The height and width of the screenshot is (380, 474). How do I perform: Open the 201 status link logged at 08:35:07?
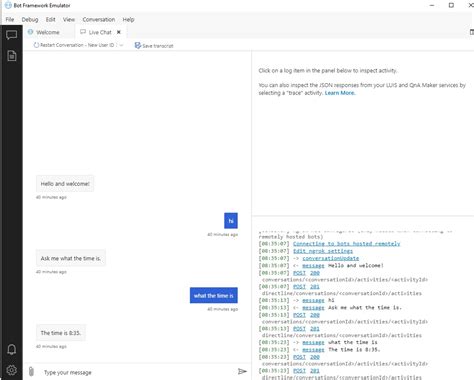point(315,287)
